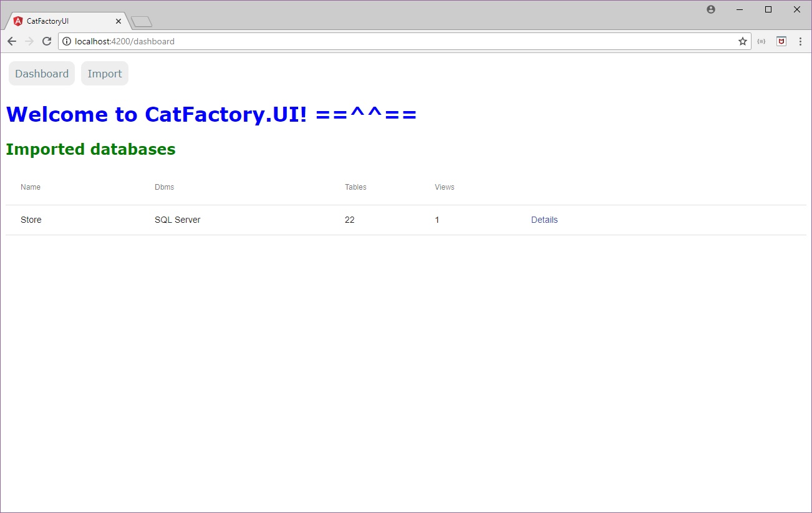812x513 pixels.
Task: Reload the dashboard page
Action: click(x=46, y=41)
